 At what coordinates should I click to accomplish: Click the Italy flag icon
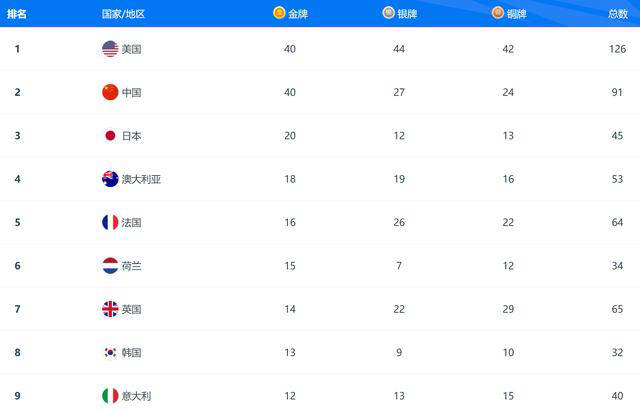click(x=110, y=396)
